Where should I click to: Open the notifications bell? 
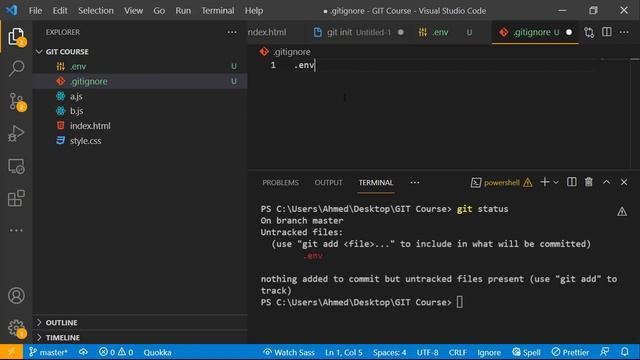point(625,352)
